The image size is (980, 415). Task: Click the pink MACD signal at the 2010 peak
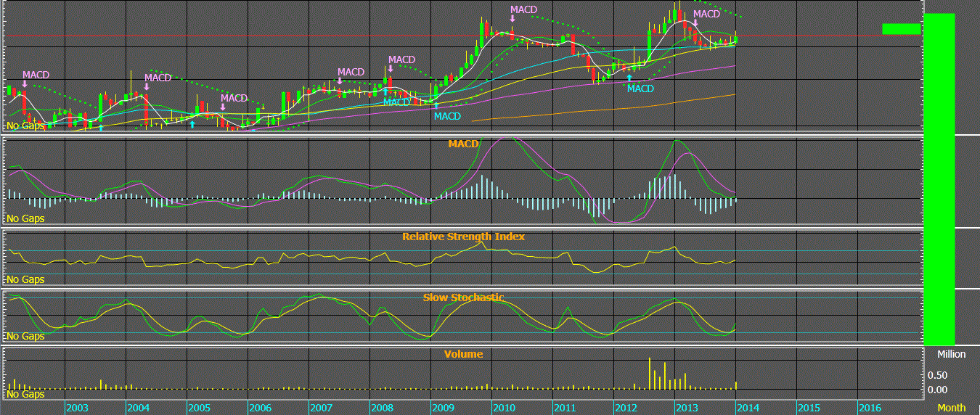coord(524,9)
